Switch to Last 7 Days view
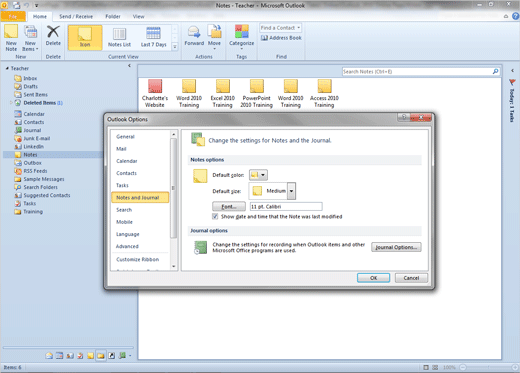520x373 pixels. click(153, 37)
